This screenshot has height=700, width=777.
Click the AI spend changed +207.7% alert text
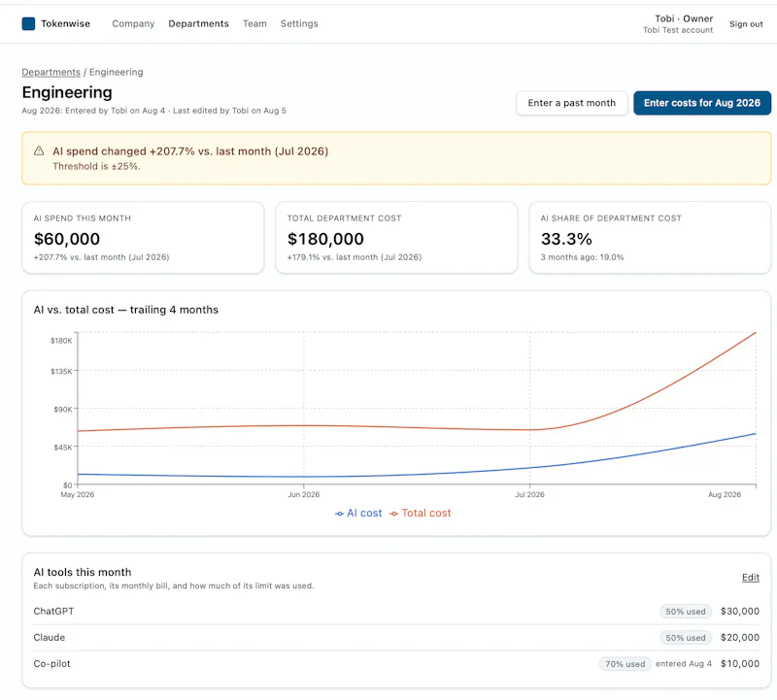[190, 151]
